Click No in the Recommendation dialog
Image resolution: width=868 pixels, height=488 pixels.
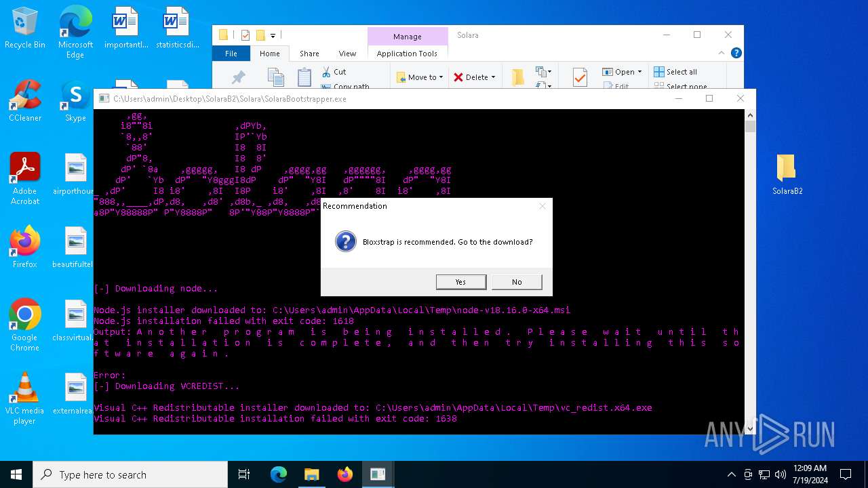[517, 282]
